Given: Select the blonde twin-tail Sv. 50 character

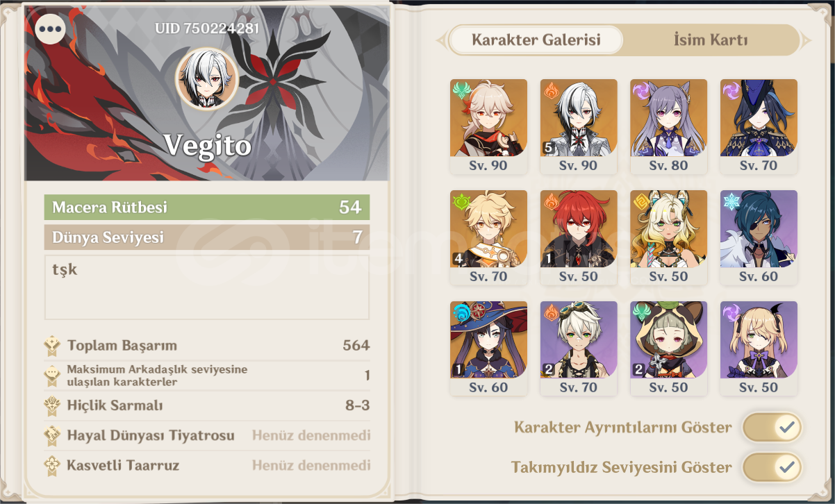Looking at the screenshot, I should tap(759, 348).
